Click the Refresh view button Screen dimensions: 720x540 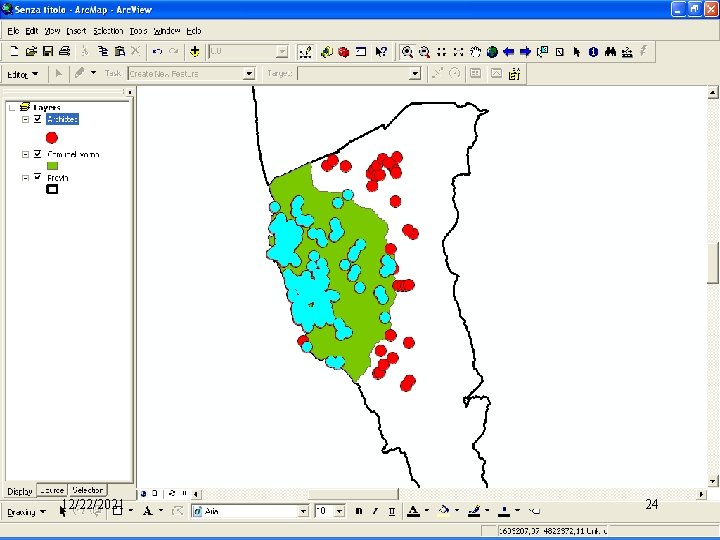[x=172, y=494]
